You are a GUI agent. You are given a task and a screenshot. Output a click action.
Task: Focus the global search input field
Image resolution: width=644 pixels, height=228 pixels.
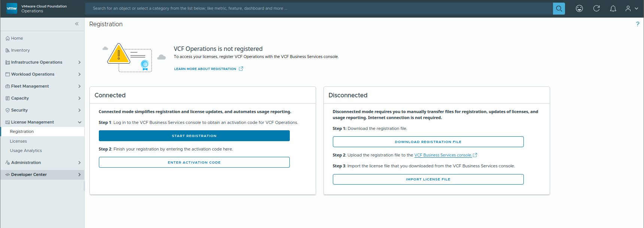319,8
